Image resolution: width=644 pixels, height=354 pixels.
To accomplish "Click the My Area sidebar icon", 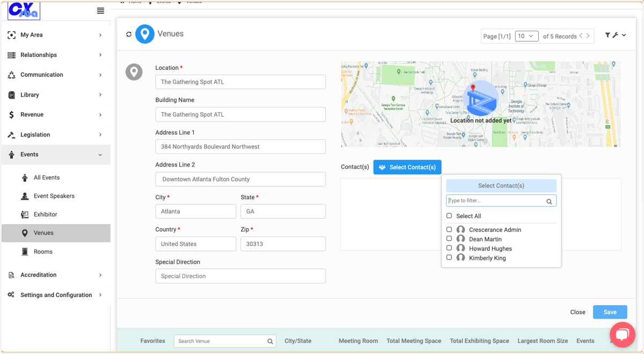I will point(11,35).
